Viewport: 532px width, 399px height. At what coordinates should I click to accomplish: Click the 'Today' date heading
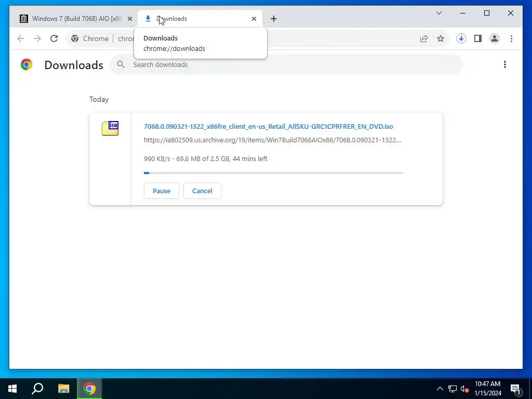99,99
